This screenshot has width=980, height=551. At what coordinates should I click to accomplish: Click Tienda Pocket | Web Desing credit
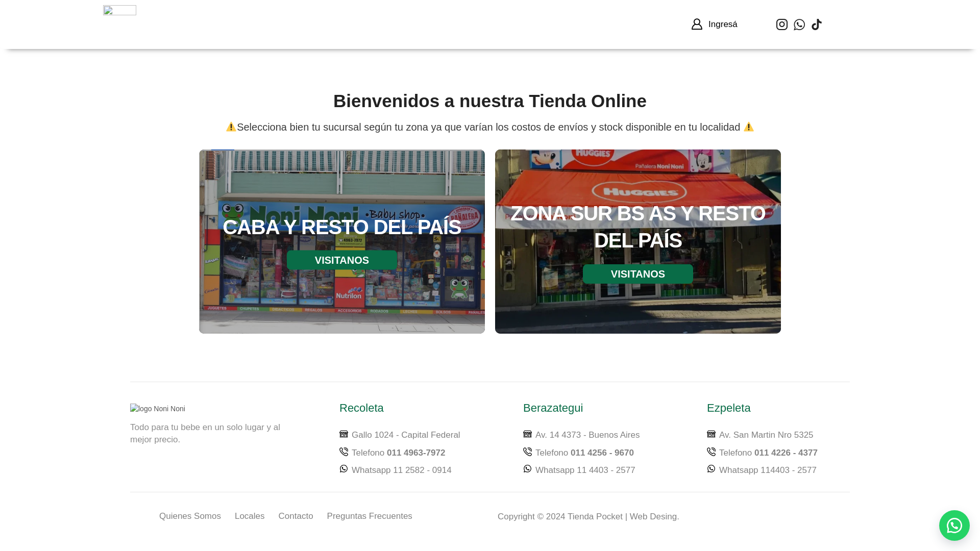coord(623,517)
